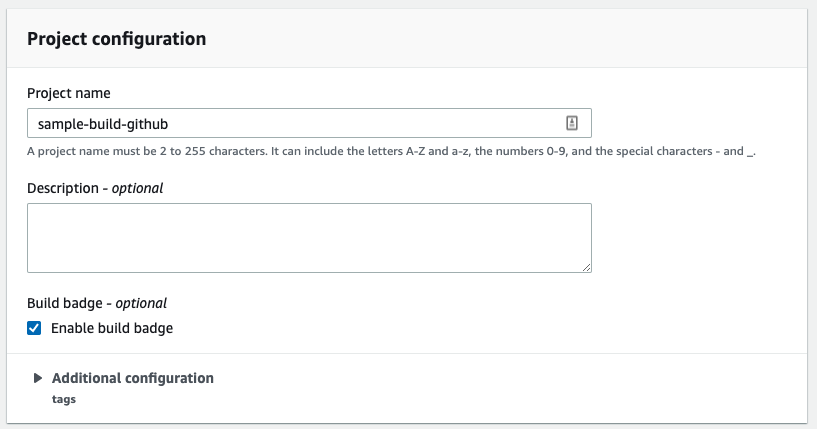Click the 'Project configuration' section header

(116, 39)
